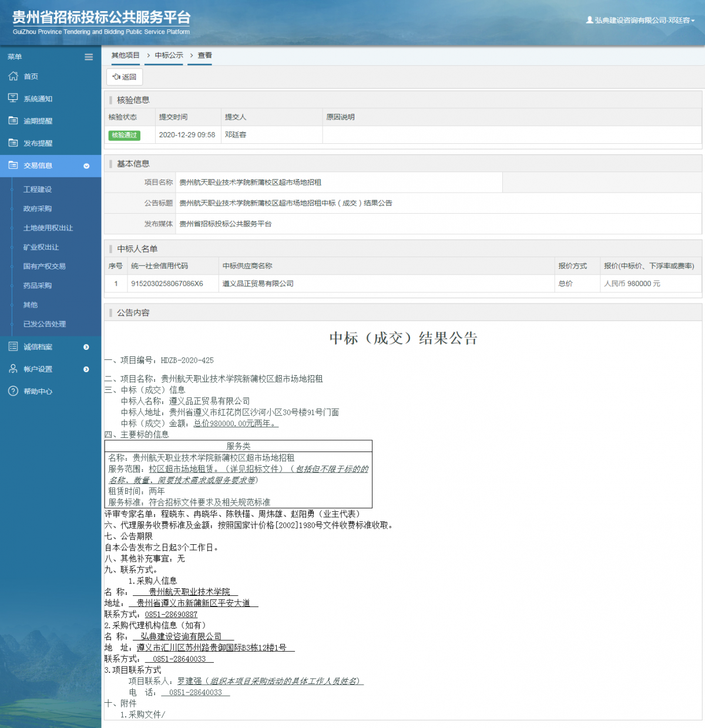Click the 报价方式 column header
Image resolution: width=705 pixels, height=728 pixels.
(572, 266)
